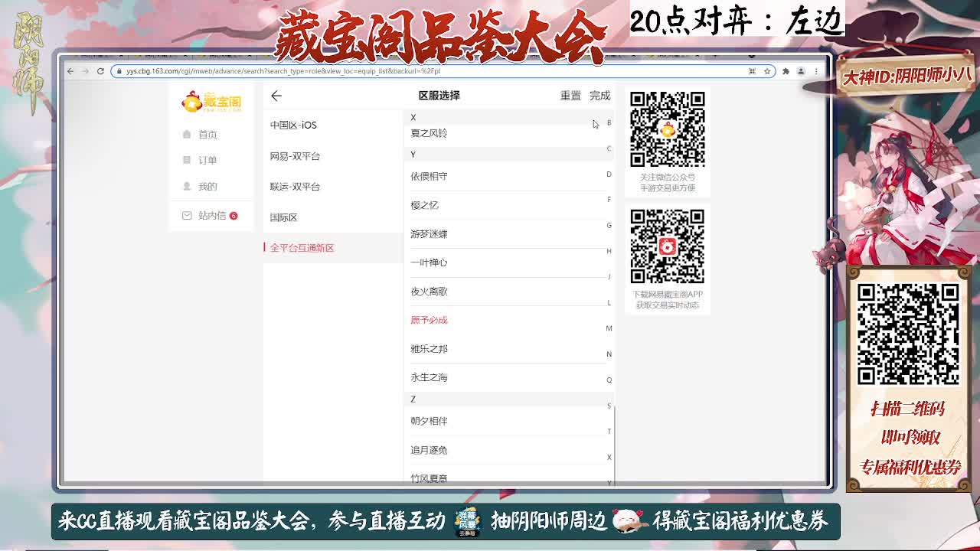Jump to letter M in the index
The height and width of the screenshot is (551, 980).
click(x=609, y=328)
